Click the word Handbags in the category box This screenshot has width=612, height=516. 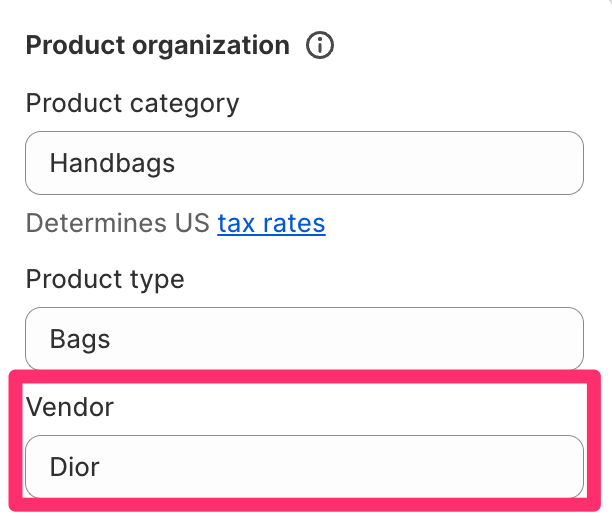(112, 164)
